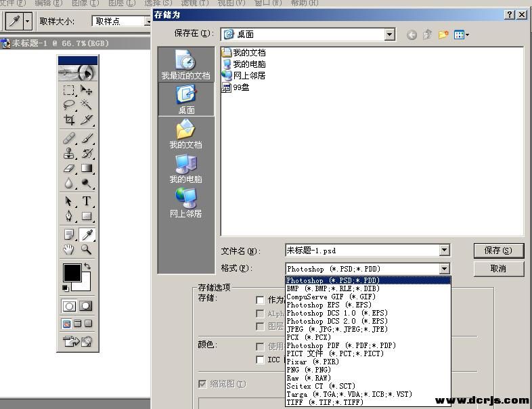
Task: Click the black foreground color swatch
Action: click(x=72, y=272)
